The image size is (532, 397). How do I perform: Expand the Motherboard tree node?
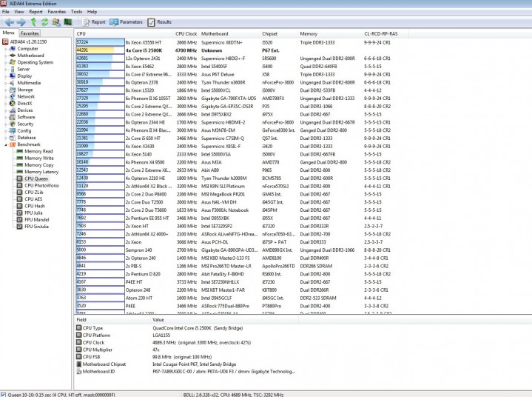coord(5,56)
